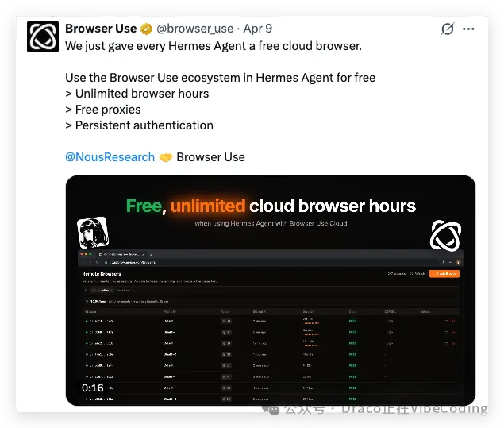The height and width of the screenshot is (428, 504).
Task: Open the @NousResearch mention link
Action: click(x=110, y=157)
